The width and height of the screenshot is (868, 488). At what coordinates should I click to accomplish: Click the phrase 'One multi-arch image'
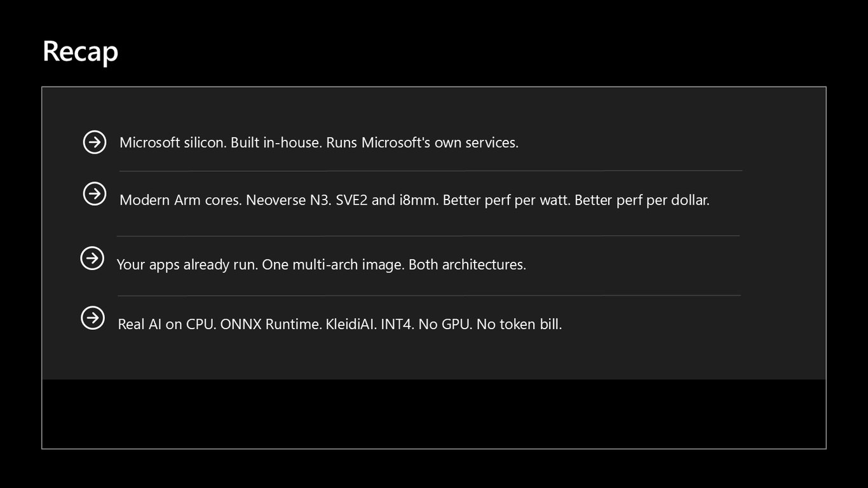click(333, 264)
